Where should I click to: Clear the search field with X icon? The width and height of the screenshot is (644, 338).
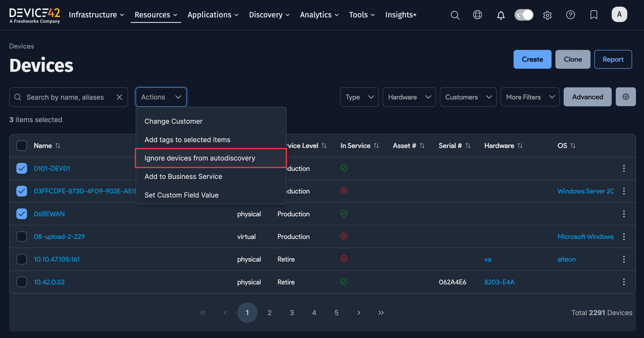click(119, 97)
